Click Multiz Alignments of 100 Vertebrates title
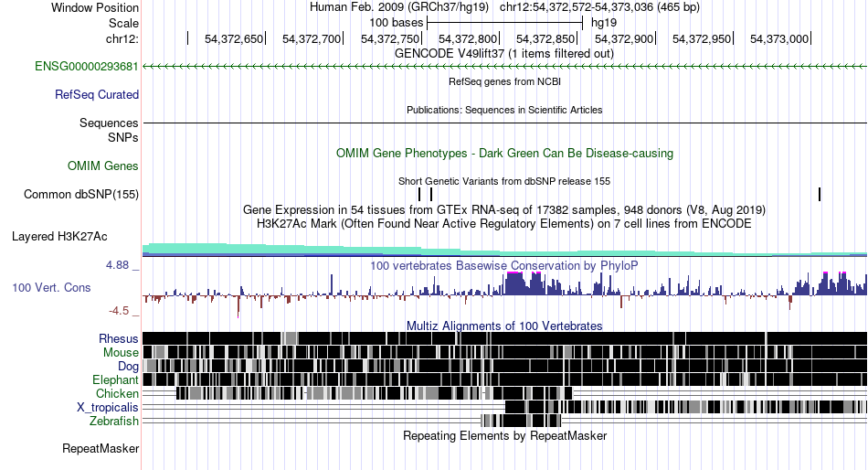This screenshot has height=470, width=868. point(504,326)
